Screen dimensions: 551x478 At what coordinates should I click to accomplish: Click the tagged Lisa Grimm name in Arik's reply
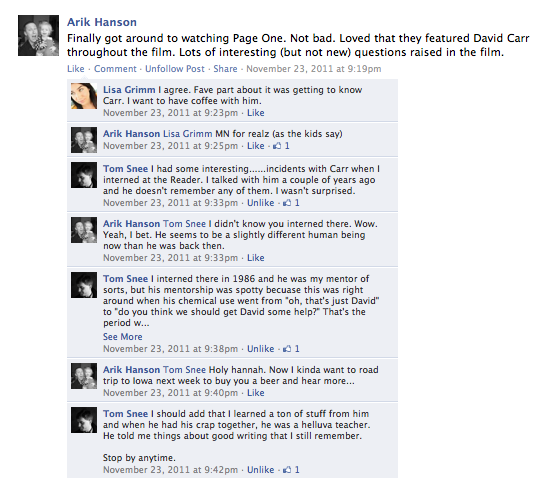tap(188, 134)
